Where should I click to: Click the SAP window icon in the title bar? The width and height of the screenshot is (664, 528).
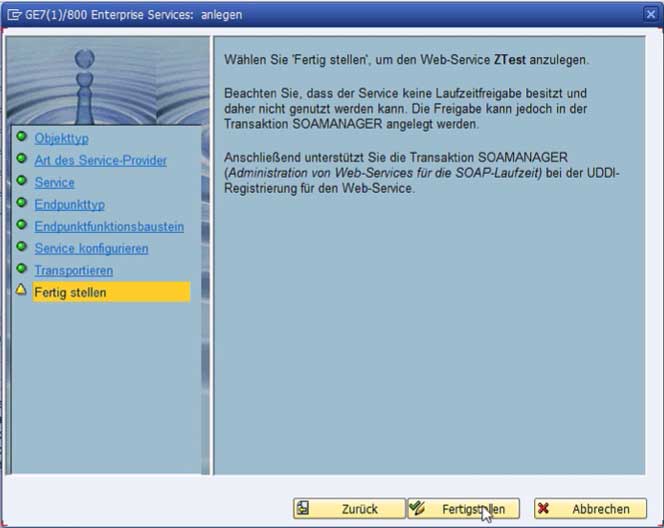point(13,14)
